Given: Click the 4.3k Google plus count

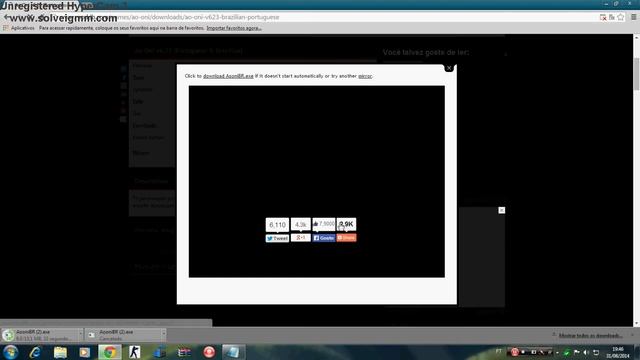Looking at the screenshot, I should pos(300,224).
